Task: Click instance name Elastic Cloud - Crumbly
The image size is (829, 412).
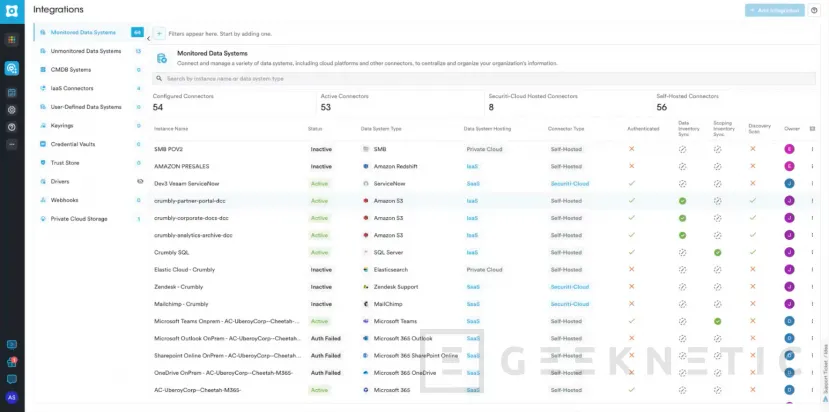Action: [x=184, y=270]
